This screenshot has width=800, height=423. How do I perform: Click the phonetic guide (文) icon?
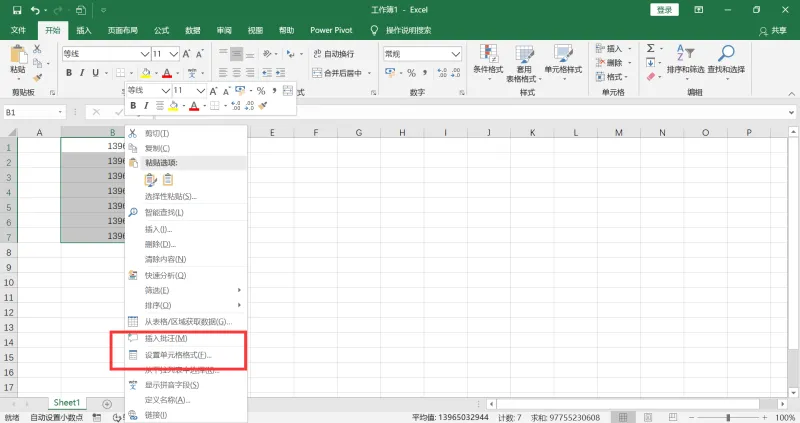pyautogui.click(x=192, y=73)
